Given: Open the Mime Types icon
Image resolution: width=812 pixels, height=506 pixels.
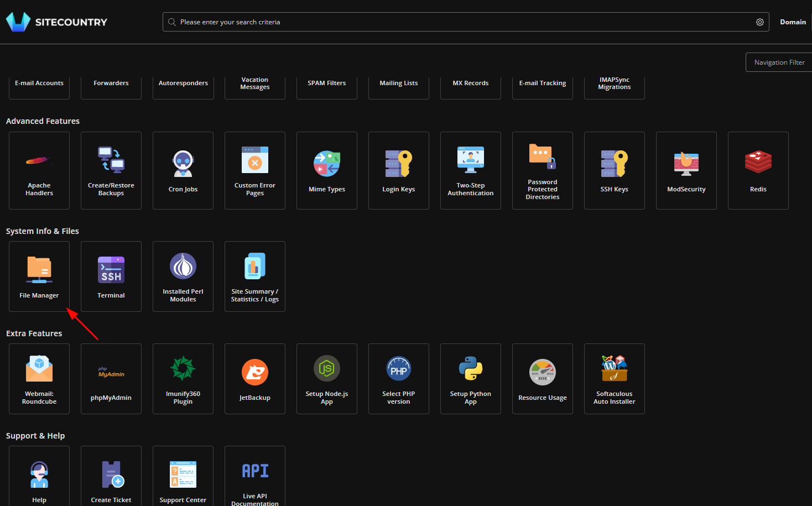Looking at the screenshot, I should [x=327, y=170].
